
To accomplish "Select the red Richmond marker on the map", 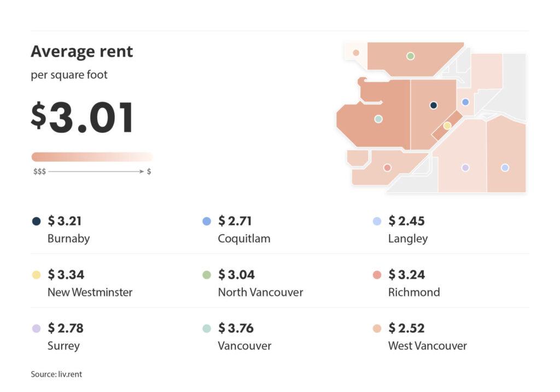I will pyautogui.click(x=387, y=168).
